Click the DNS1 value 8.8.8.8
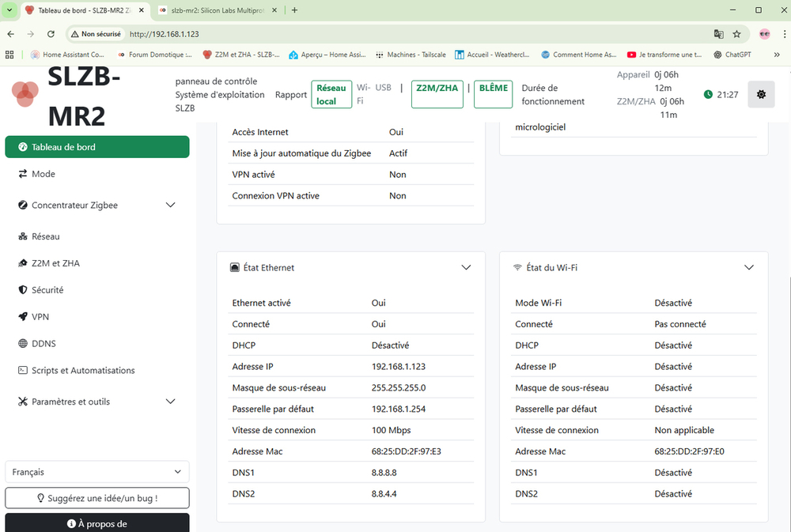Viewport: 791px width, 532px height. (x=384, y=473)
